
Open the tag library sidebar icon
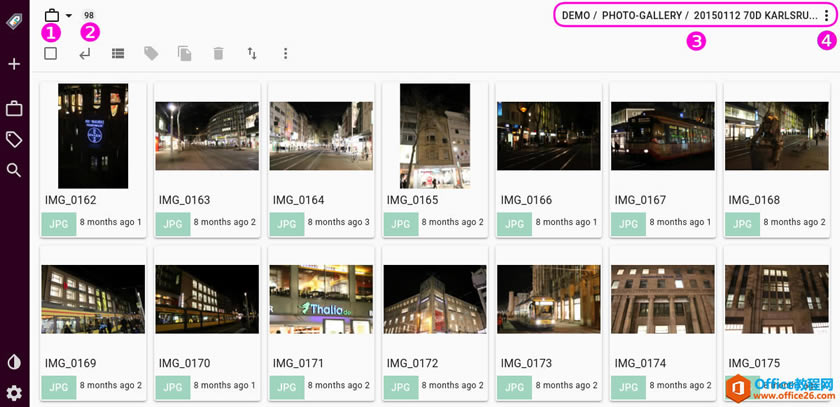[x=14, y=140]
